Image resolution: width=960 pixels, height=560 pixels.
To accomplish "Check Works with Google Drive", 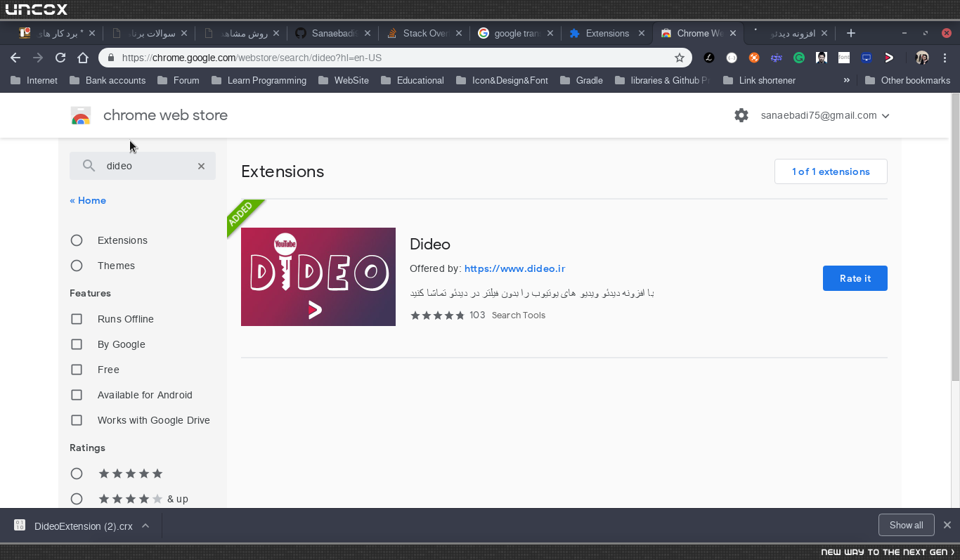I will tap(77, 420).
